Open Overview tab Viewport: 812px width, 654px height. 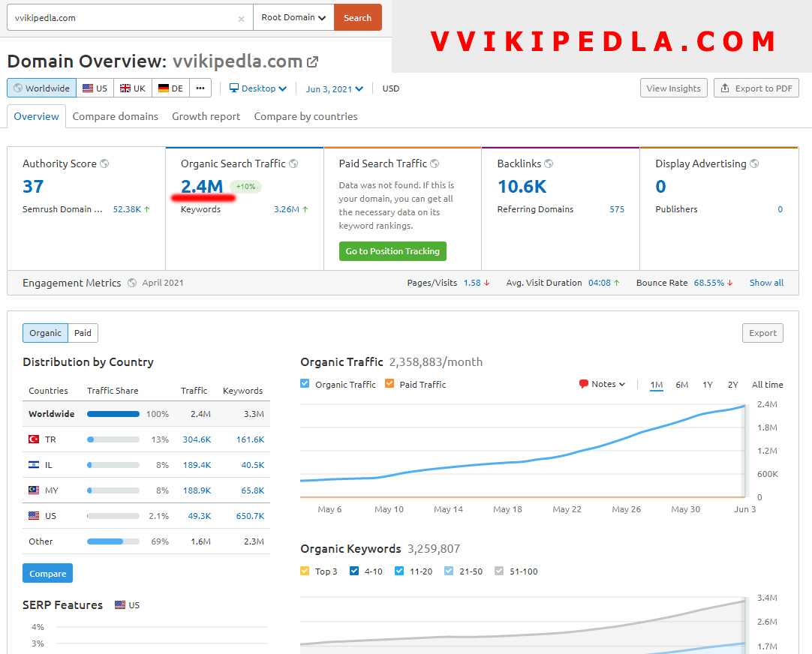tap(36, 116)
